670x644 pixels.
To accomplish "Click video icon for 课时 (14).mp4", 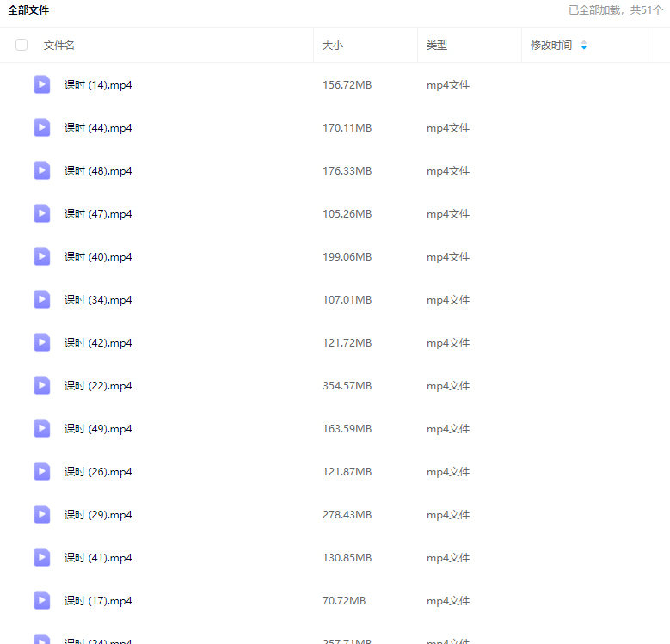I will (42, 84).
